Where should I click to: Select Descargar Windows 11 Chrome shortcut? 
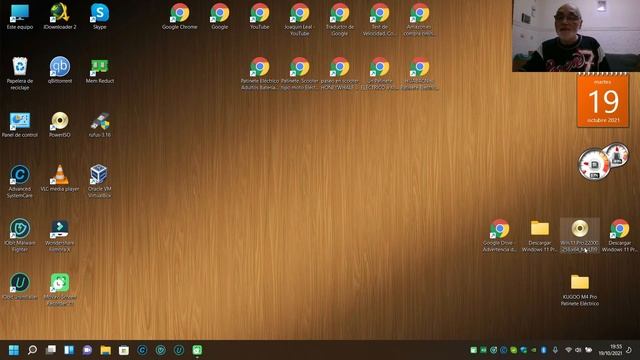pos(620,236)
